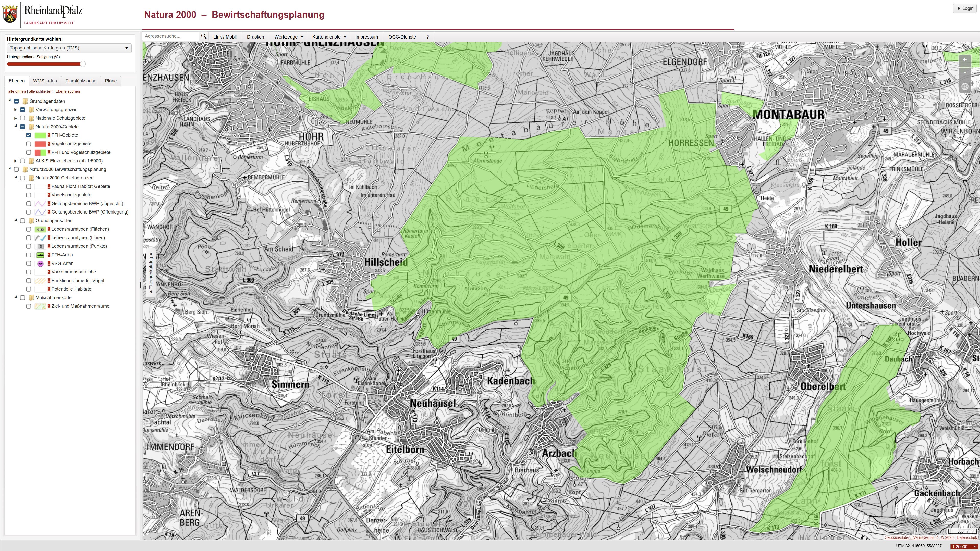980x551 pixels.
Task: Zoom out with the map minus button
Action: 964,73
